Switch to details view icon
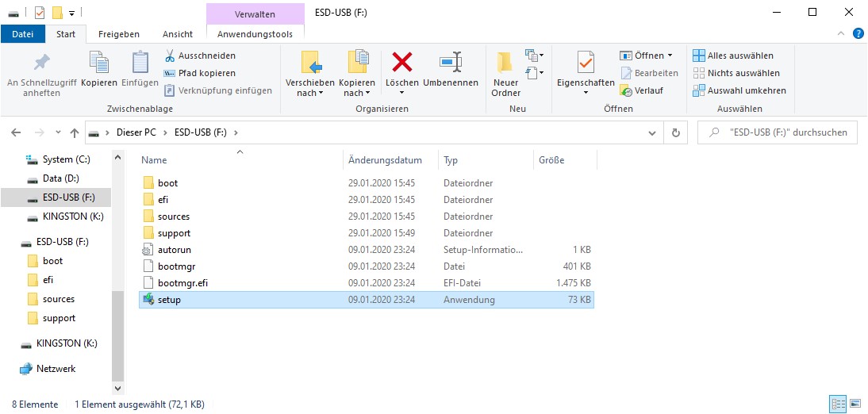This screenshot has width=868, height=414. coord(837,404)
